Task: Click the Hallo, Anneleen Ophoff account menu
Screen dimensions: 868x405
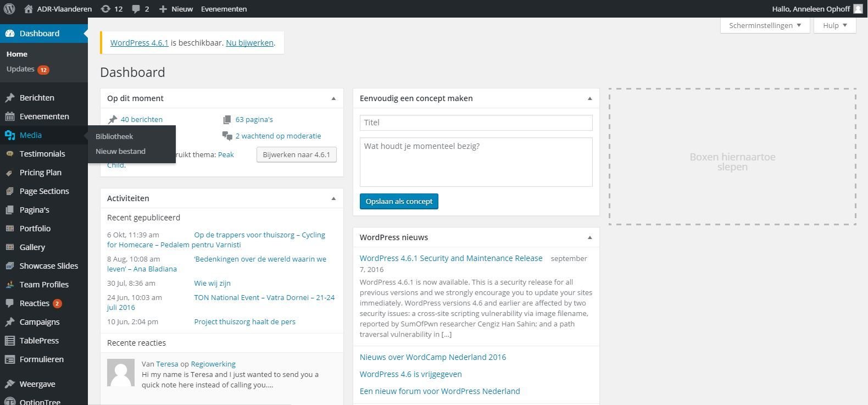Action: (817, 9)
